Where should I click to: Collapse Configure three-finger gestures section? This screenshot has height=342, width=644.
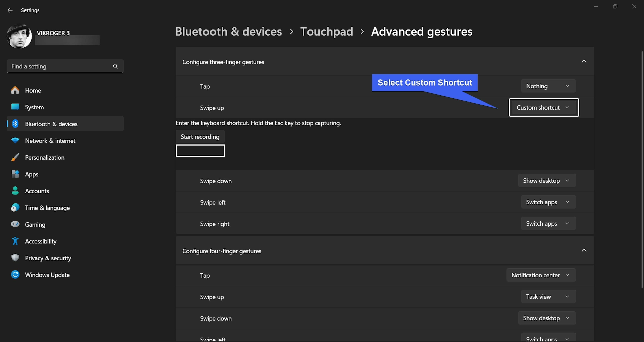pos(584,61)
